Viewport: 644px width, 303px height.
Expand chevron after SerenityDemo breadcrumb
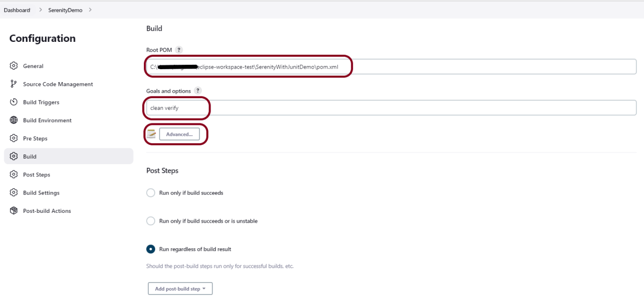90,10
